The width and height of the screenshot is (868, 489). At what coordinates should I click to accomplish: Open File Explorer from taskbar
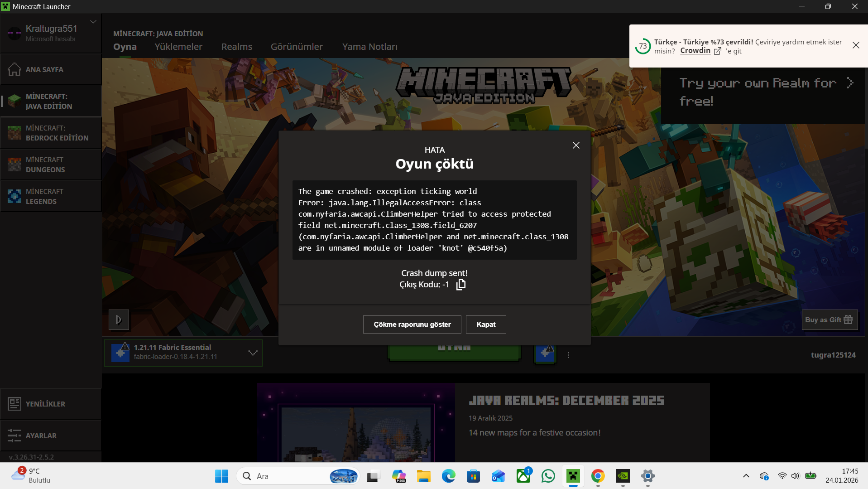pyautogui.click(x=424, y=476)
